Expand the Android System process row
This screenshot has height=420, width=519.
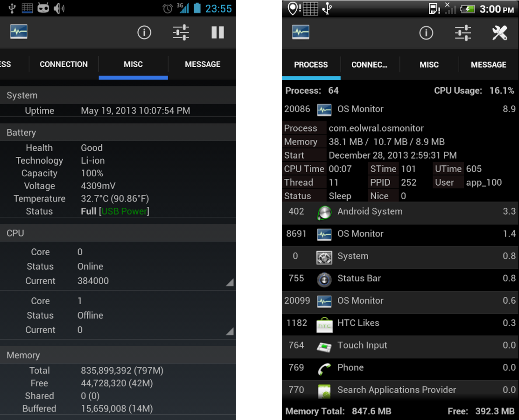point(400,212)
